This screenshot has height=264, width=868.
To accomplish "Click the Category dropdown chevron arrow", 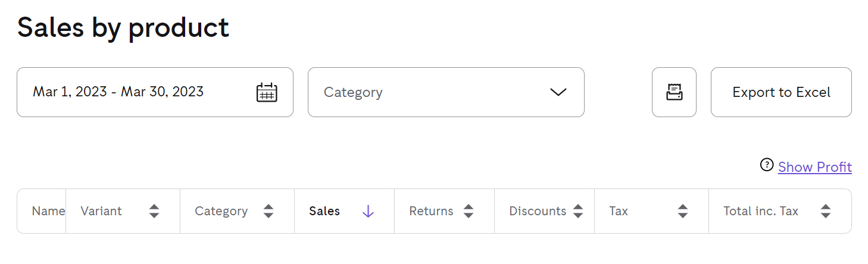I will point(558,92).
